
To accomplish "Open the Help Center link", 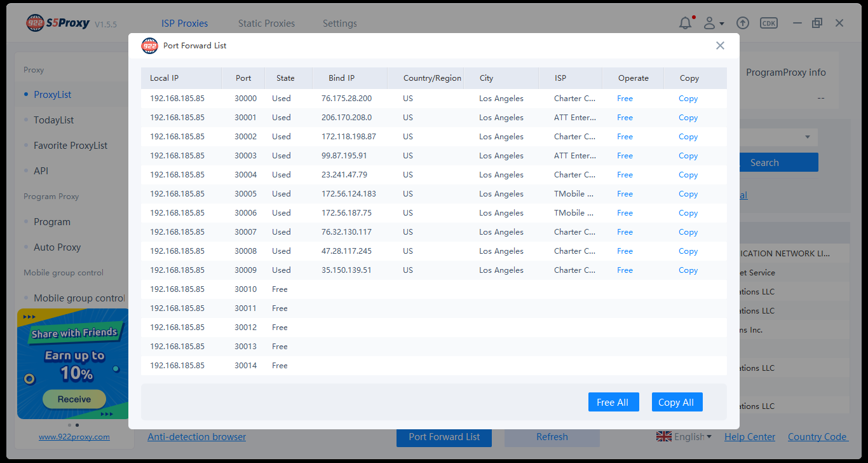I will coord(750,436).
